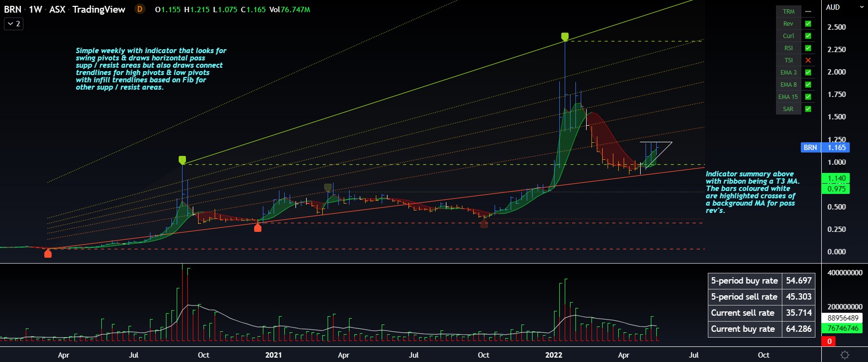This screenshot has height=362, width=868.
Task: Toggle the green checkbox beside Rev
Action: click(808, 24)
